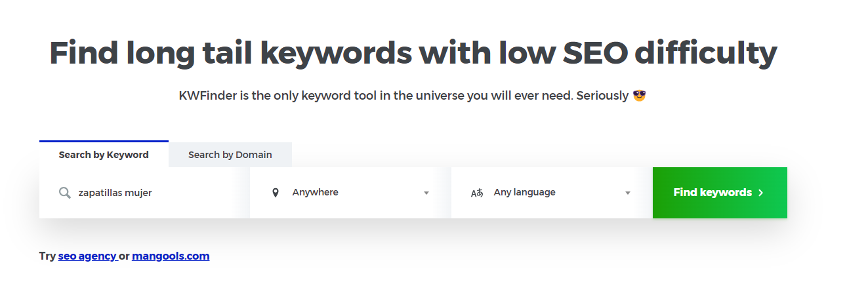Open the Anywhere location dropdown
The image size is (868, 299).
point(350,193)
